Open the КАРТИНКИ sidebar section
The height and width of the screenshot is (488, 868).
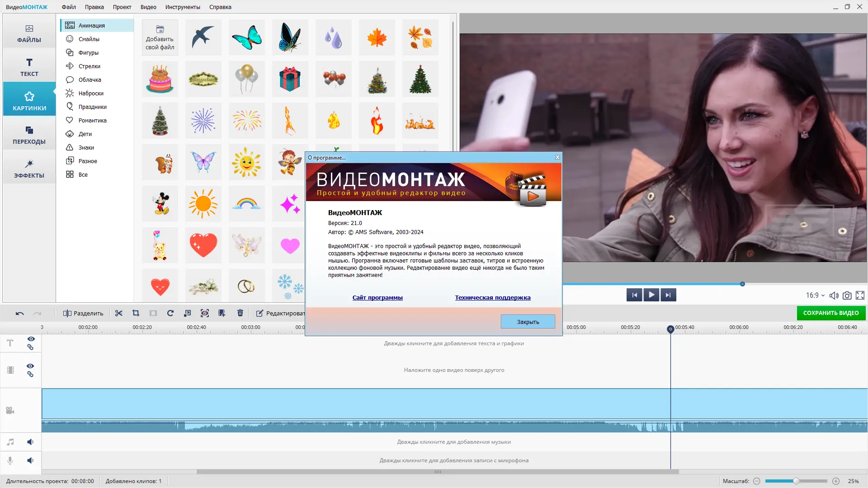[29, 100]
